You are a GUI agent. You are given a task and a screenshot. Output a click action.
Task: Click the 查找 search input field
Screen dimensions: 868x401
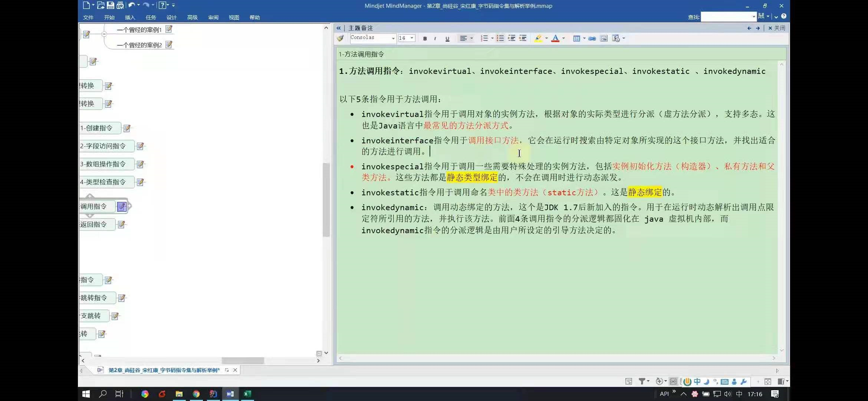pyautogui.click(x=728, y=17)
